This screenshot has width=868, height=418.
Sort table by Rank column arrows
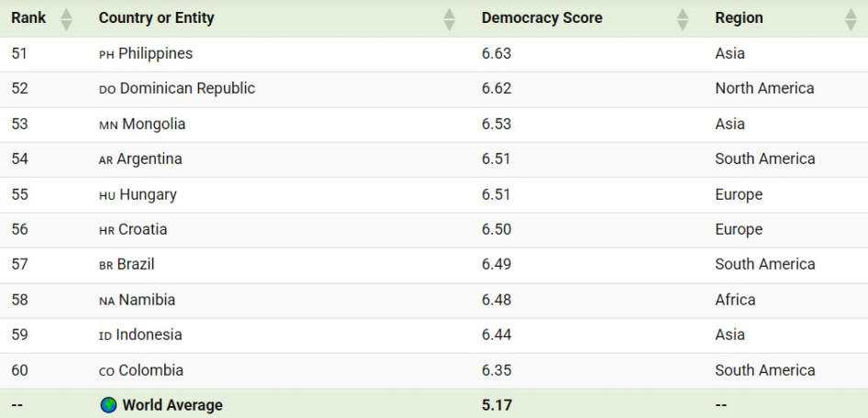click(66, 18)
